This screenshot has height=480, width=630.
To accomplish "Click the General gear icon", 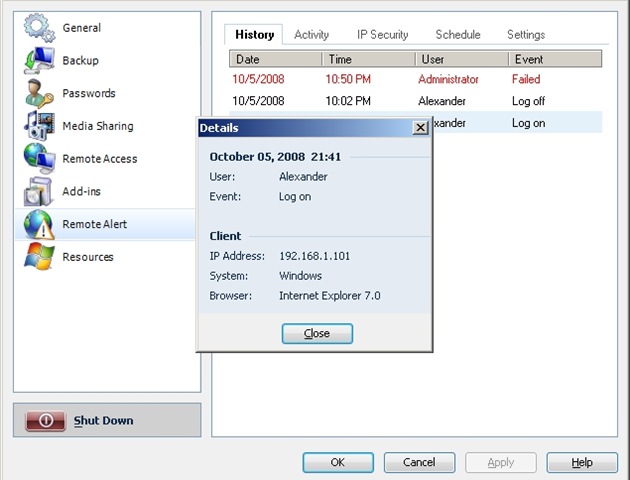I will [39, 28].
